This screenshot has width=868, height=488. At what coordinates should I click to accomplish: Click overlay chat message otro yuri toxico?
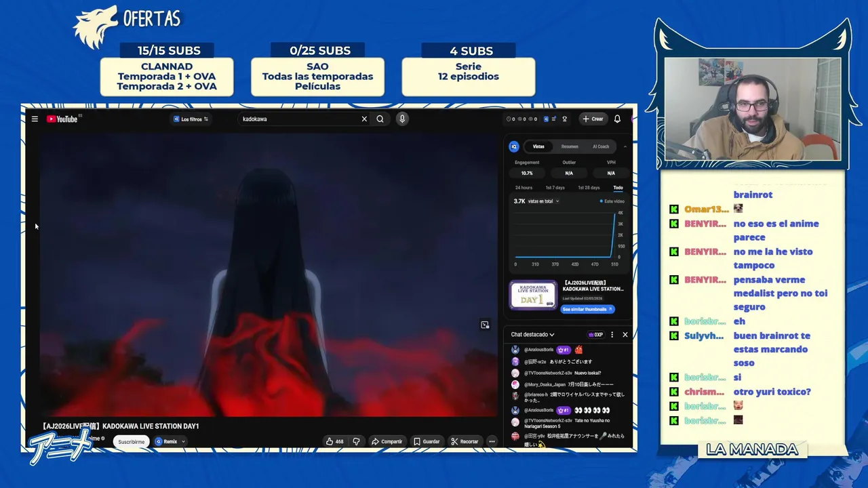tap(772, 392)
